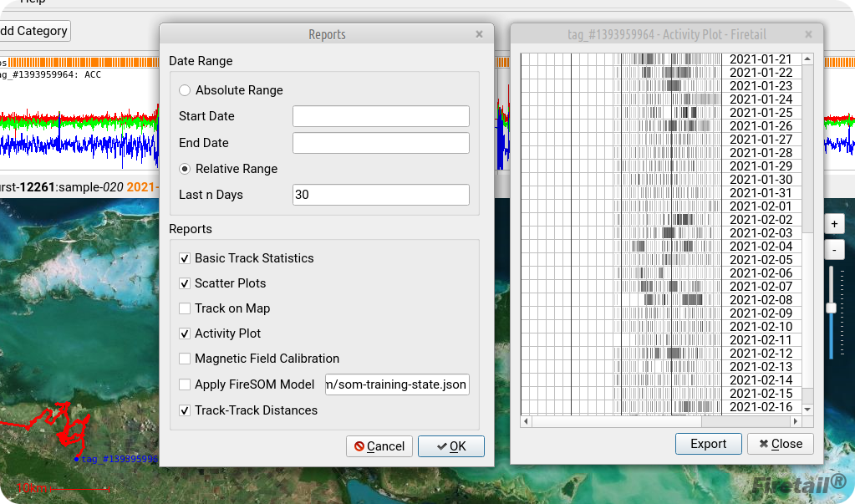
Task: Click the End Date input field
Action: [x=380, y=143]
